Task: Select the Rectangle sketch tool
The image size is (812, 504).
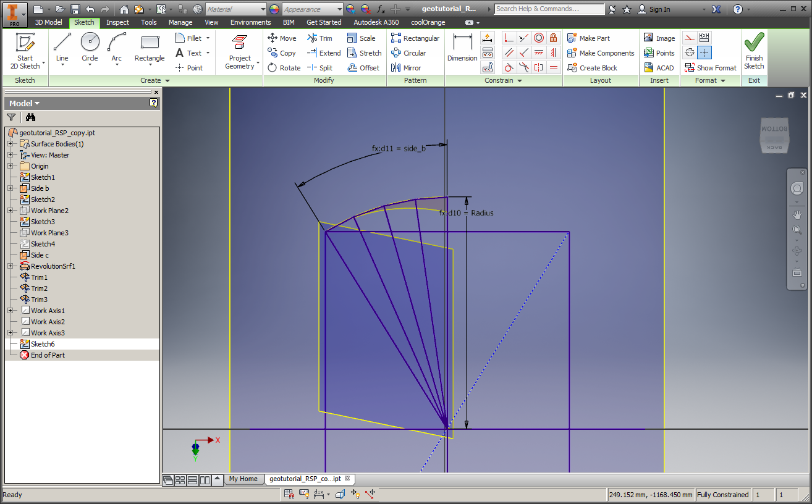Action: (150, 49)
